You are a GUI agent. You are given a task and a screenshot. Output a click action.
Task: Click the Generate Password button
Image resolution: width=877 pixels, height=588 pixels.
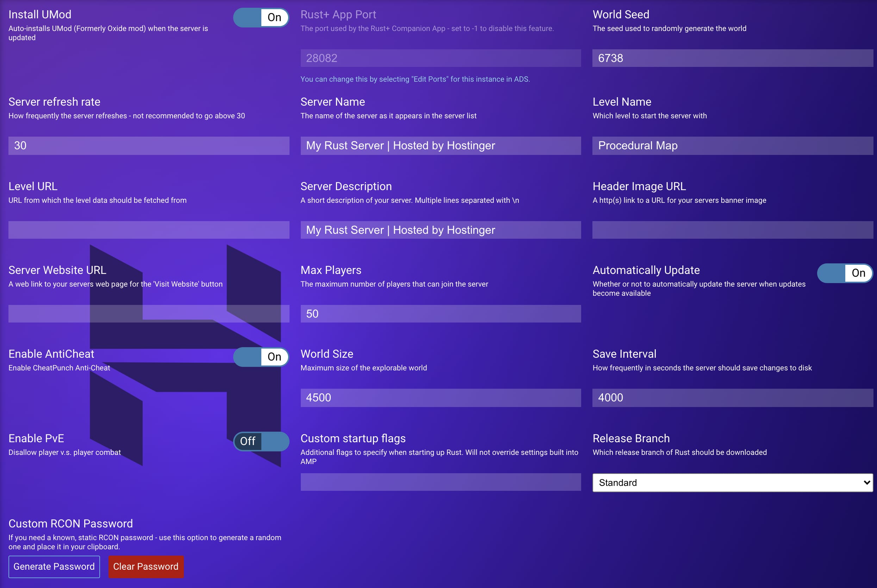click(x=54, y=567)
